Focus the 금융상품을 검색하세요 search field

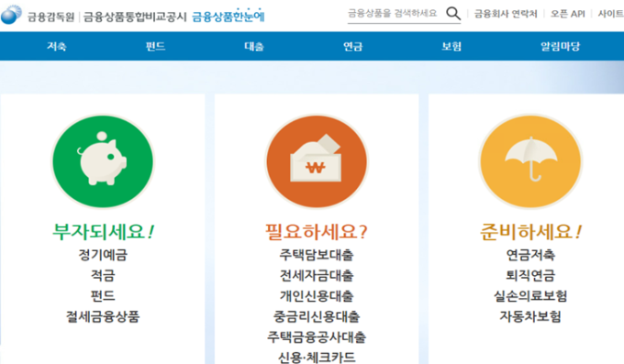396,14
